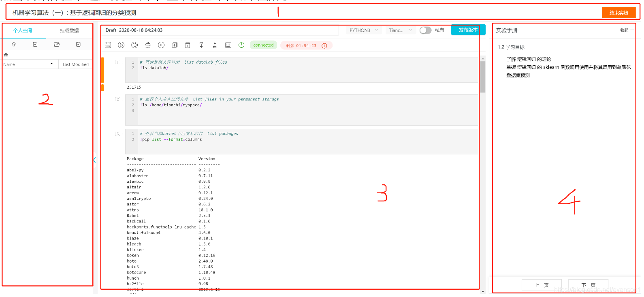
Task: Click the pause/interrupt kernel icon
Action: point(161,45)
